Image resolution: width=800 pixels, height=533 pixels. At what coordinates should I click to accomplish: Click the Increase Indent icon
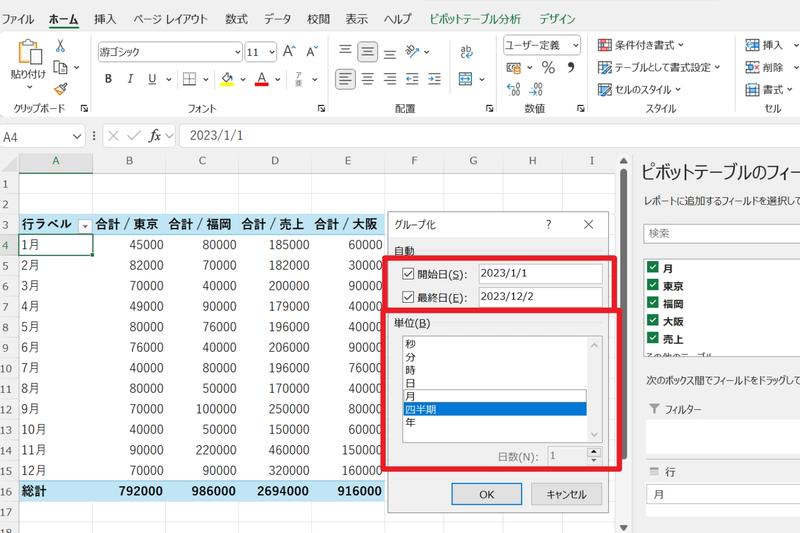coord(434,79)
